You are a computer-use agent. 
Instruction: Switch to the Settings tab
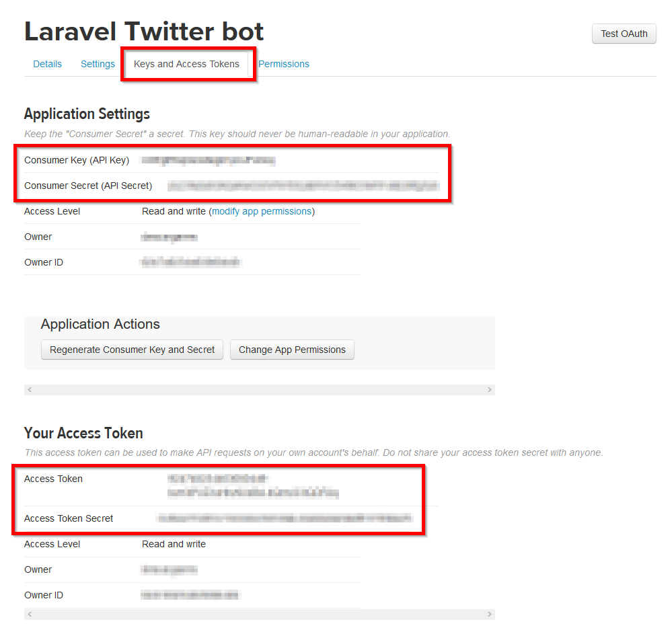click(98, 64)
